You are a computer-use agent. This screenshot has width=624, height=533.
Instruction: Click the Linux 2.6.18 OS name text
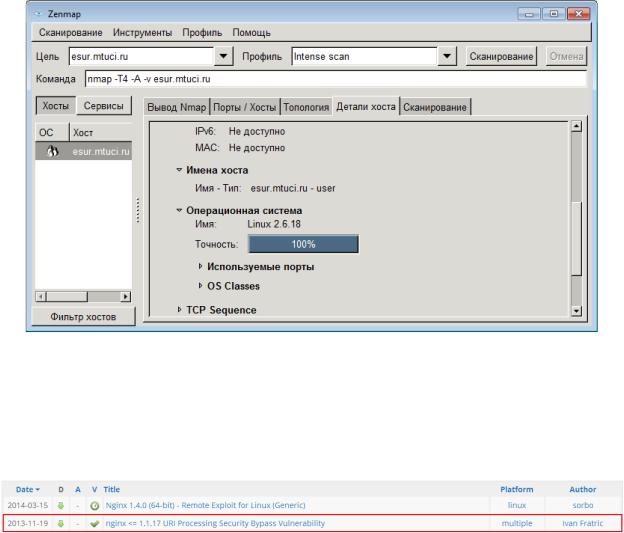tap(274, 224)
